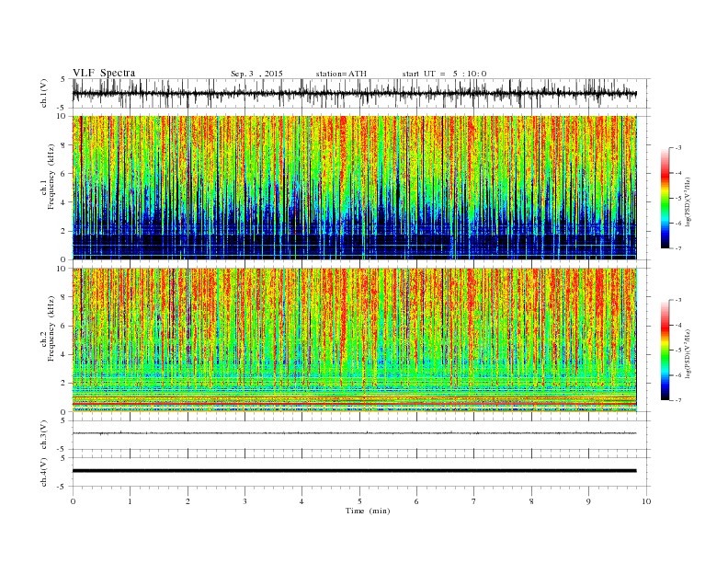Click the "-7" label on ch.2 colorbar
Screen dimensions: 728x563
point(678,400)
